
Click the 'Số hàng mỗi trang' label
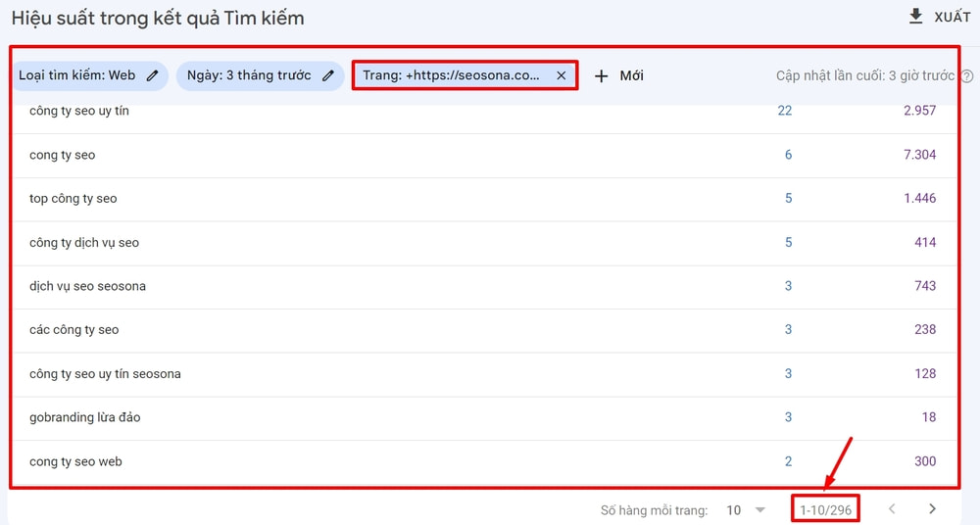tap(654, 510)
